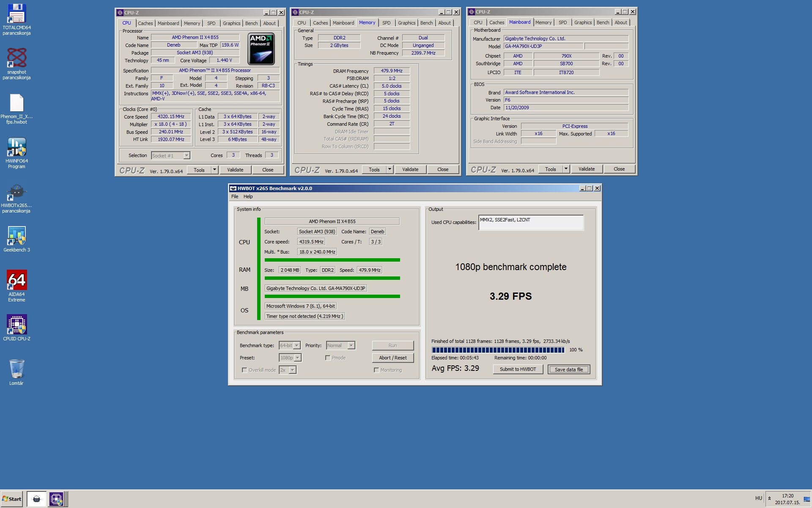Toggle the Pmode checkbox
Image resolution: width=812 pixels, height=508 pixels.
coord(328,358)
